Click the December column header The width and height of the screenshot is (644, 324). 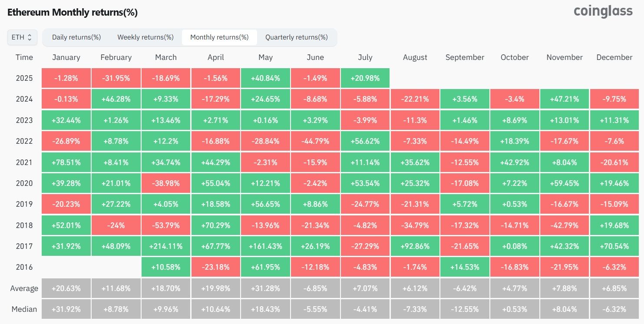[614, 57]
